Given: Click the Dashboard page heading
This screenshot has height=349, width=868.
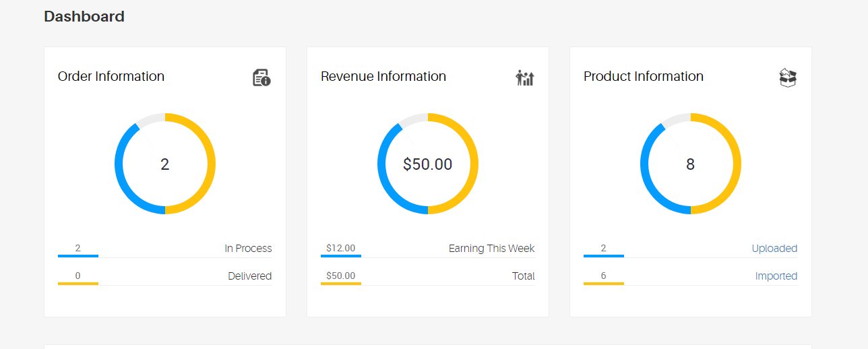Looking at the screenshot, I should coord(84,17).
